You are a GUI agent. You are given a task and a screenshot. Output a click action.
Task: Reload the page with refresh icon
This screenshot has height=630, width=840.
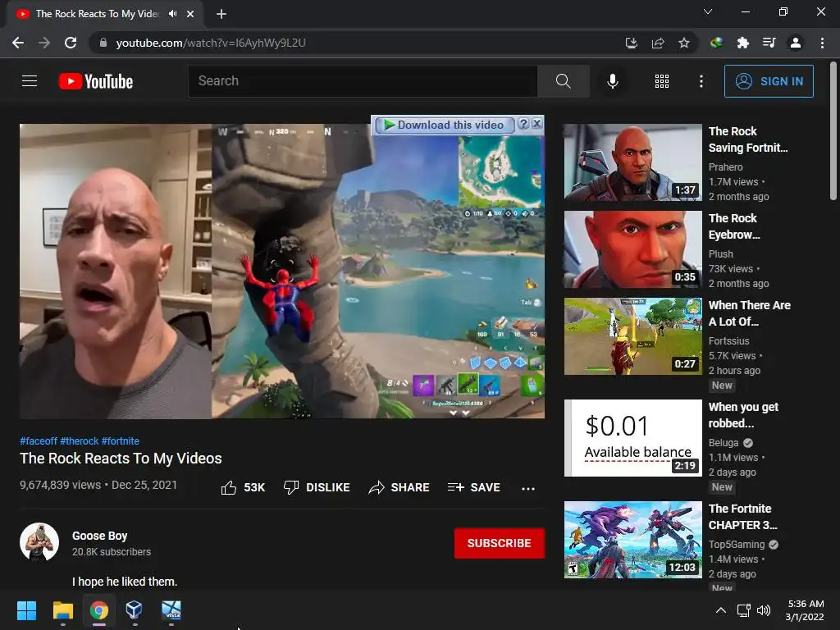[71, 43]
